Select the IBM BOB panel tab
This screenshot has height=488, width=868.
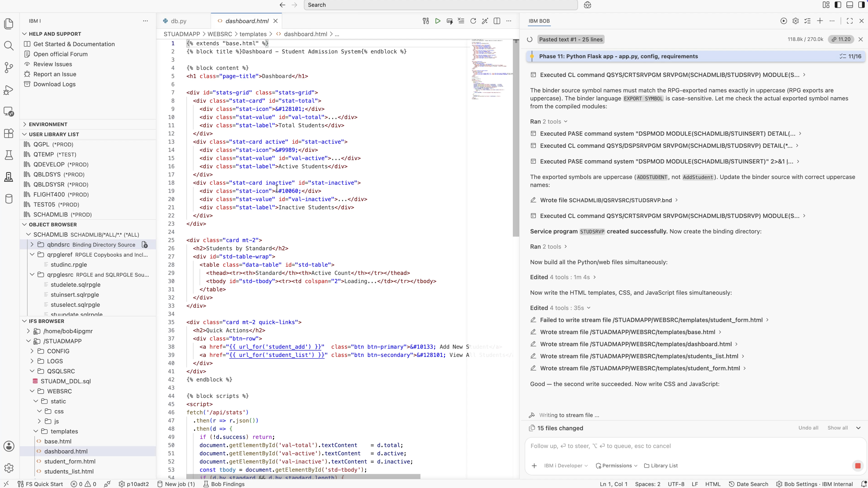(x=539, y=21)
